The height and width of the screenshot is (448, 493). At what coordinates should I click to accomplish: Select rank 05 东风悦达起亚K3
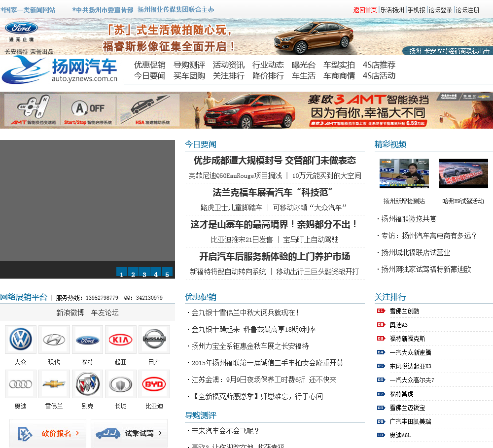click(410, 366)
